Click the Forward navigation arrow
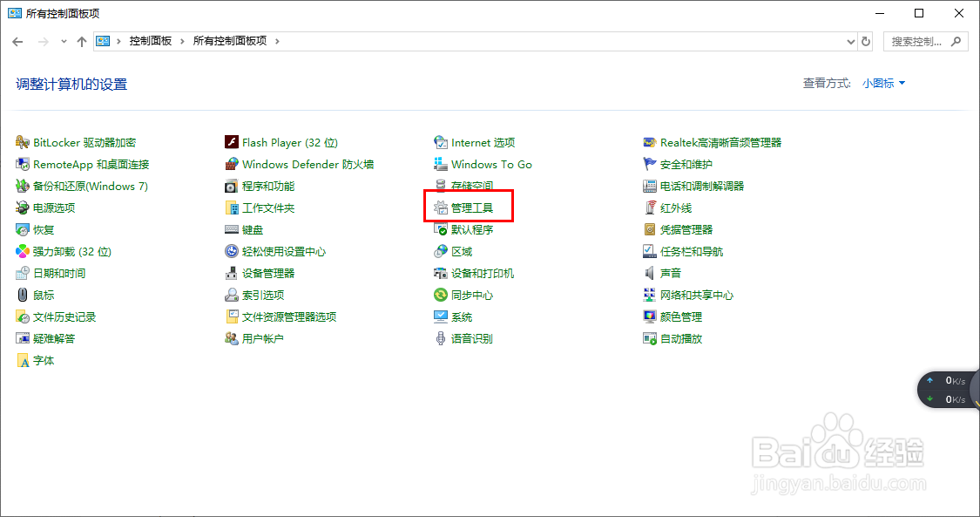This screenshot has height=517, width=980. click(x=44, y=42)
